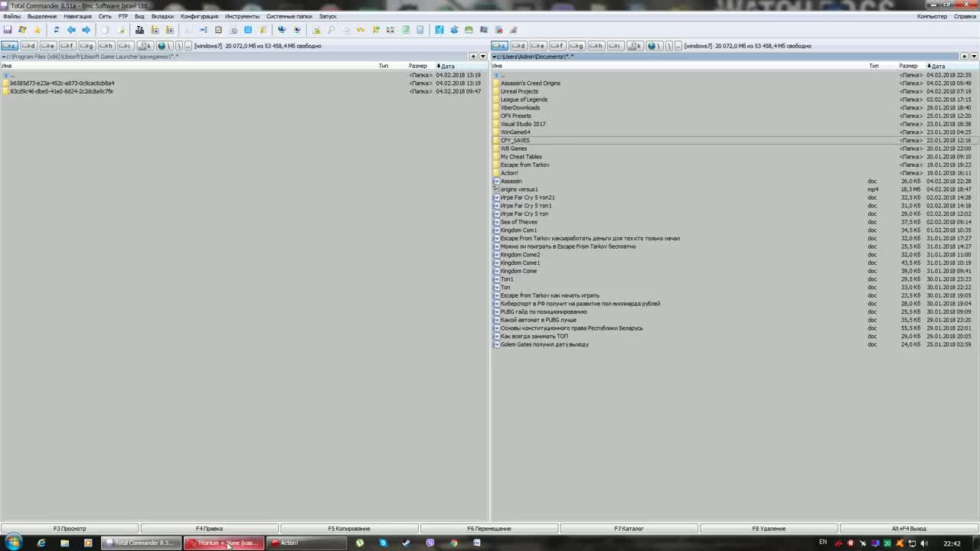
Task: Click the F3 Просмотр button
Action: click(70, 529)
